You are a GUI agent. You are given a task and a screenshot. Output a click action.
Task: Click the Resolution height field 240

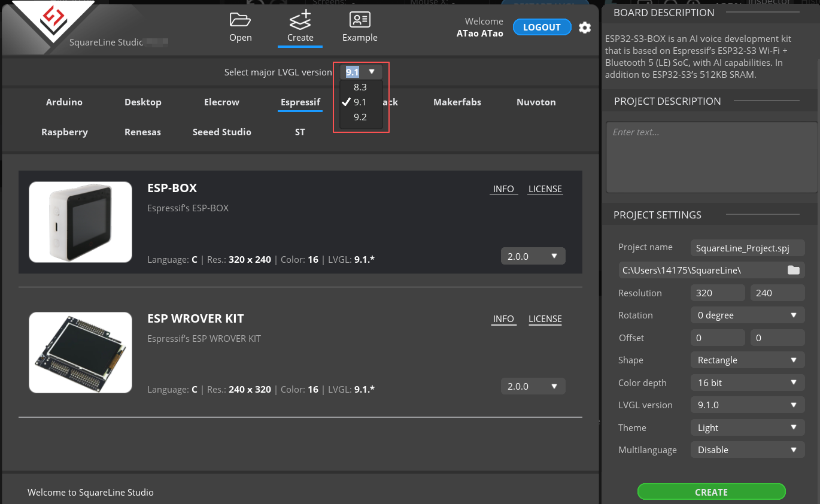[x=778, y=293]
